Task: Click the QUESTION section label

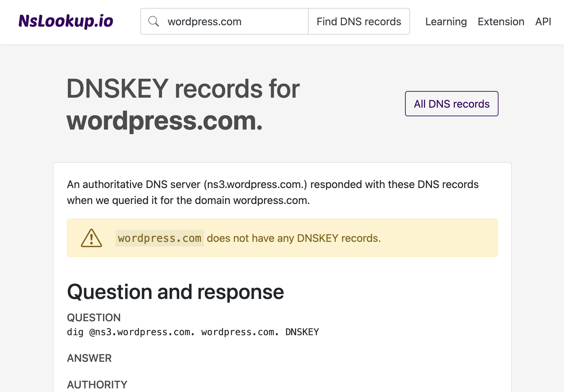Action: 94,318
